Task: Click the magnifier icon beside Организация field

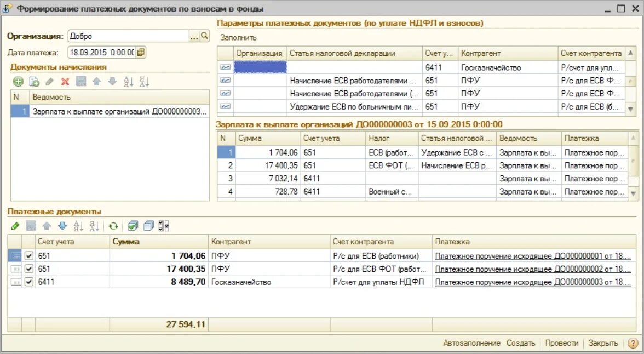Action: 204,36
